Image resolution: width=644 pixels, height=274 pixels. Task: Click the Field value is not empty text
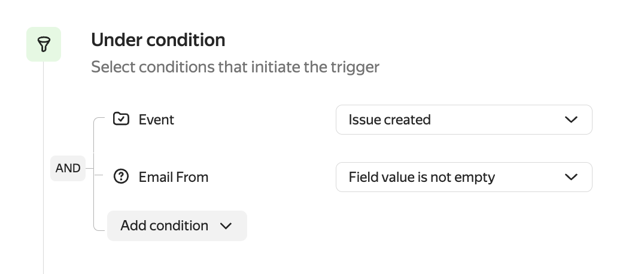click(x=421, y=177)
